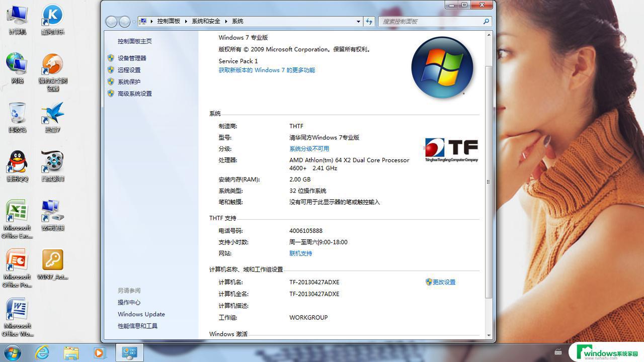Click the search magnifier icon
This screenshot has height=362, width=644.
486,21
